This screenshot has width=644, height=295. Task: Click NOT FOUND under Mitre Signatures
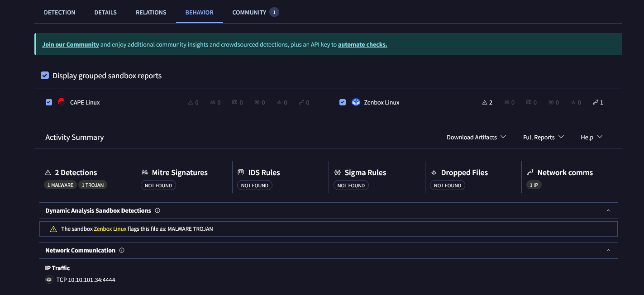(x=158, y=186)
